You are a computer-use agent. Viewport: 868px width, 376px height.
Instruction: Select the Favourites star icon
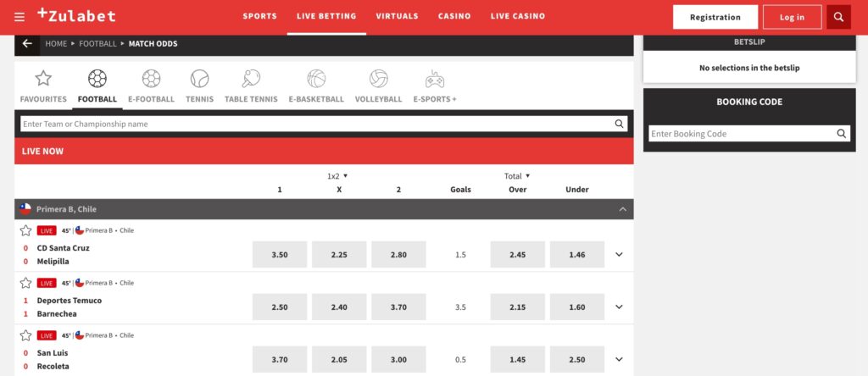click(x=43, y=78)
